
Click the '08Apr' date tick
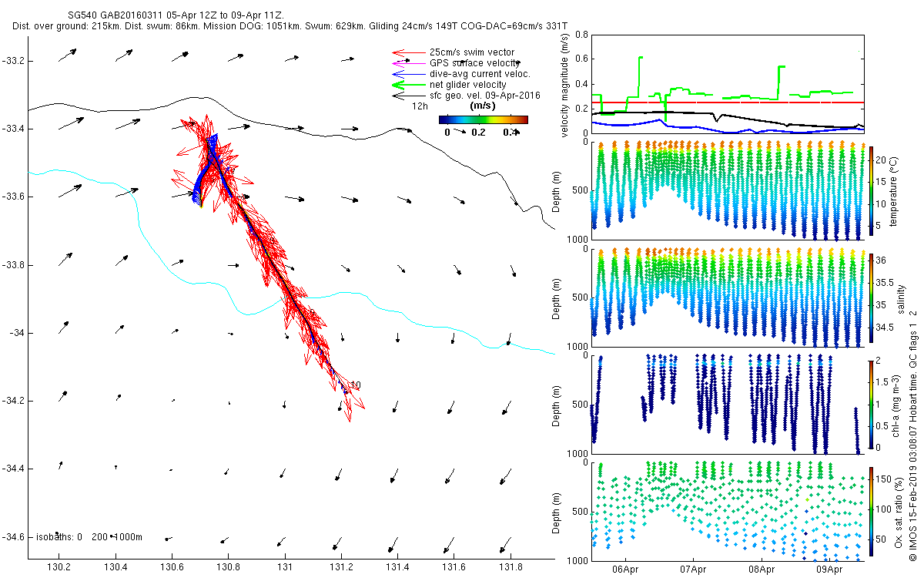(x=762, y=570)
